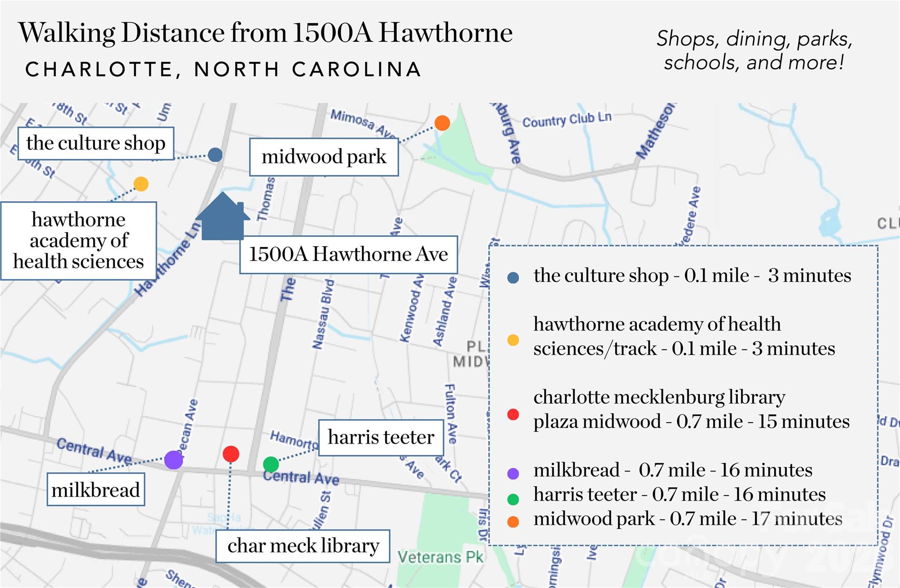Click the yellow legend dot for Hawthorne Academy
Viewport: 900px width, 588px height.
pos(513,340)
